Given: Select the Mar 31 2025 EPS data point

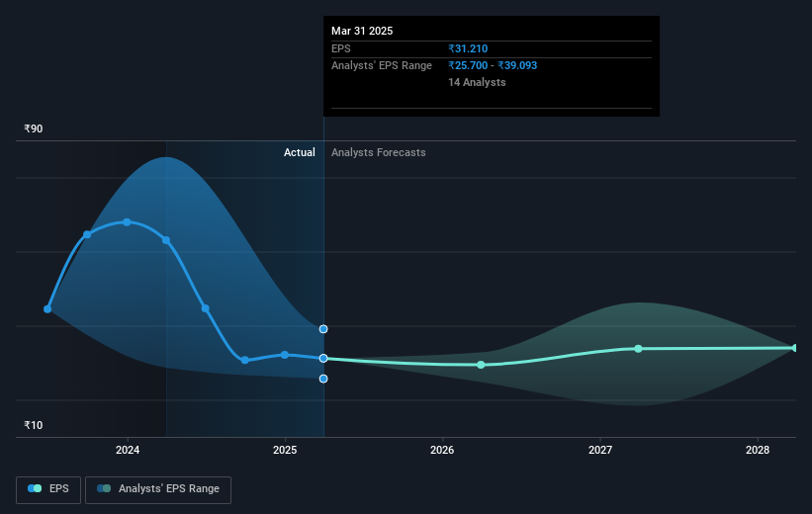Looking at the screenshot, I should coord(323,358).
